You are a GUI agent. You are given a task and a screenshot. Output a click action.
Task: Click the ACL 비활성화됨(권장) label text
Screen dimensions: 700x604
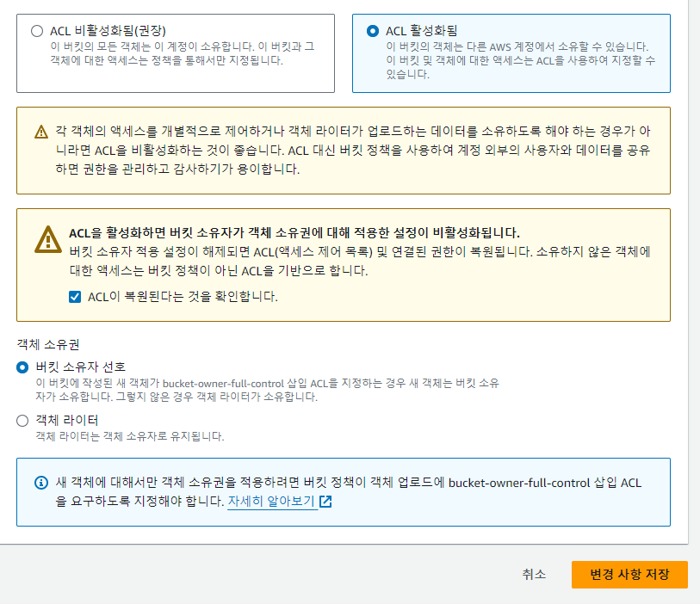click(x=108, y=31)
